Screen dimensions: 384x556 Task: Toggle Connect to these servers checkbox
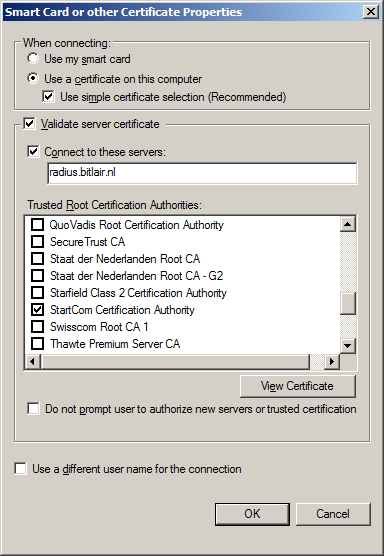[33, 152]
